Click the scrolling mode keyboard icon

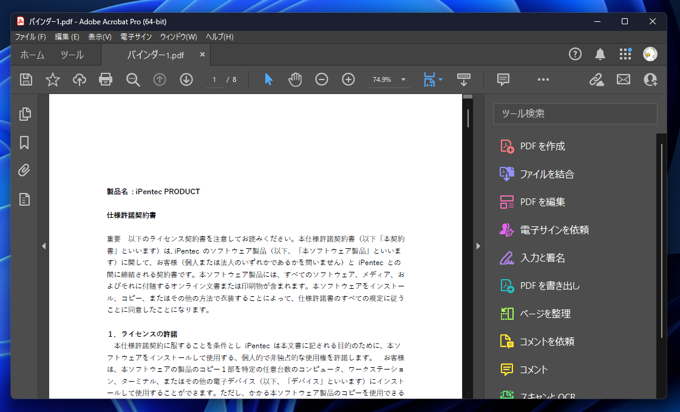(464, 79)
